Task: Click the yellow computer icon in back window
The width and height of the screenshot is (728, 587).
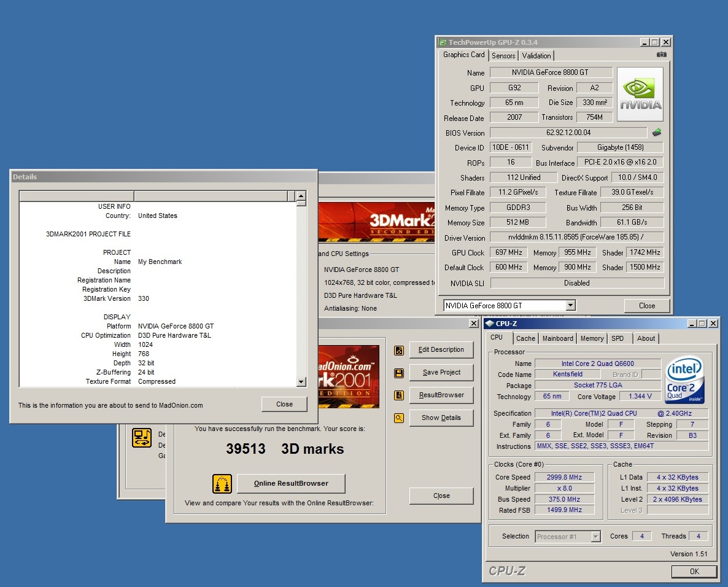Action: coord(142,437)
